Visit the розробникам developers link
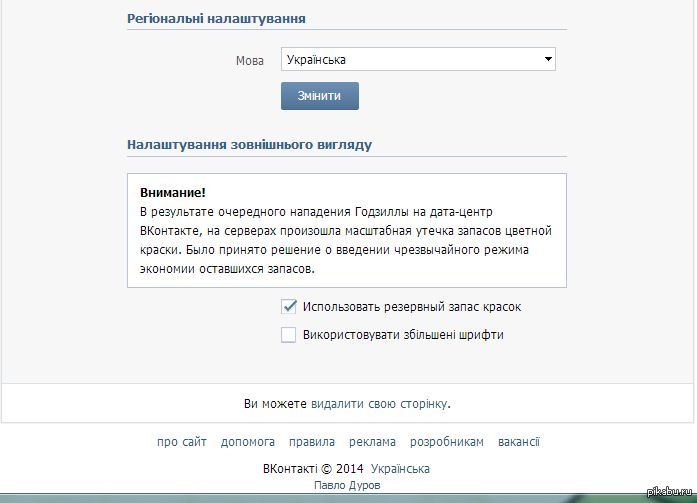The image size is (697, 503). pyautogui.click(x=447, y=442)
